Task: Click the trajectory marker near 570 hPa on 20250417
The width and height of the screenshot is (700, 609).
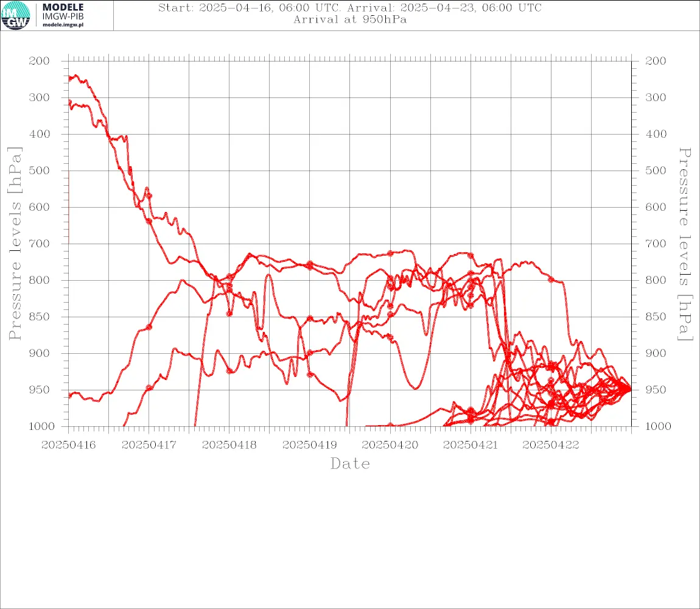Action: click(x=150, y=195)
